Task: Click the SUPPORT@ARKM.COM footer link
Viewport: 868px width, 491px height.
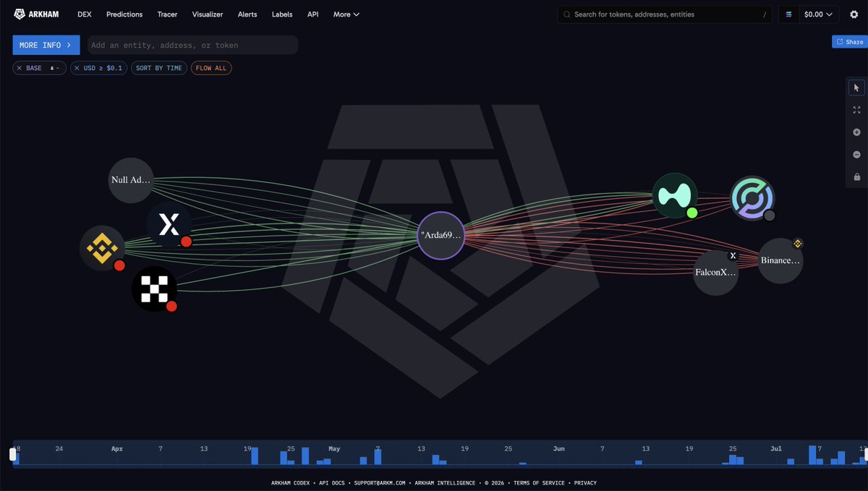Action: click(380, 483)
